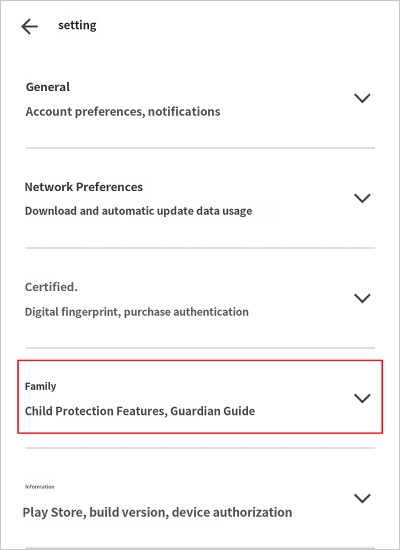
Task: Expand the Family section chevron
Action: [x=362, y=398]
